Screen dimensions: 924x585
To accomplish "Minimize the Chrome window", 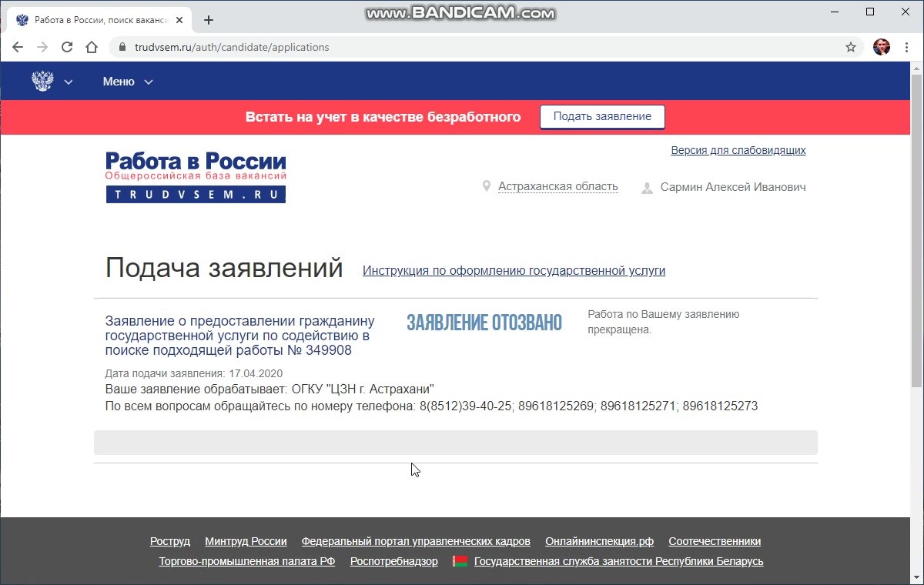I will (x=835, y=12).
